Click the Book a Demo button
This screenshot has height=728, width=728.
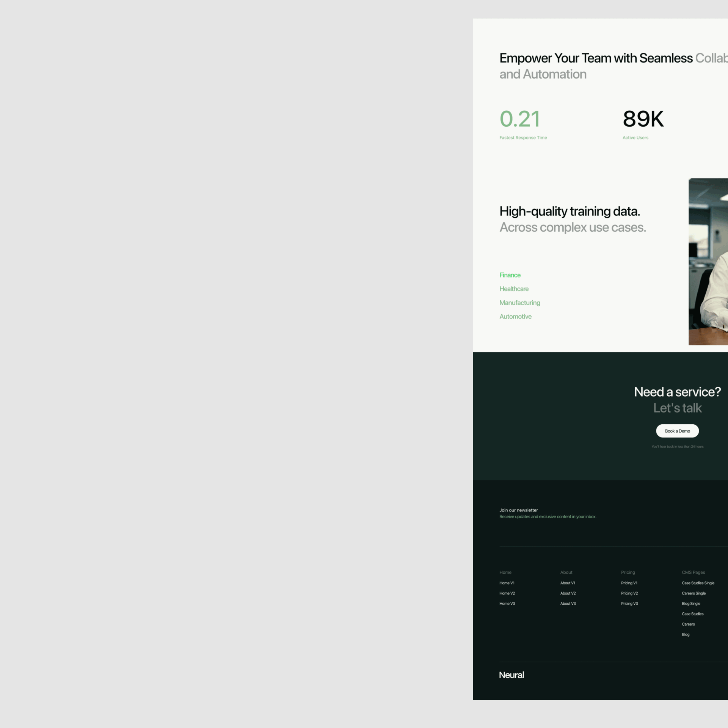click(677, 431)
